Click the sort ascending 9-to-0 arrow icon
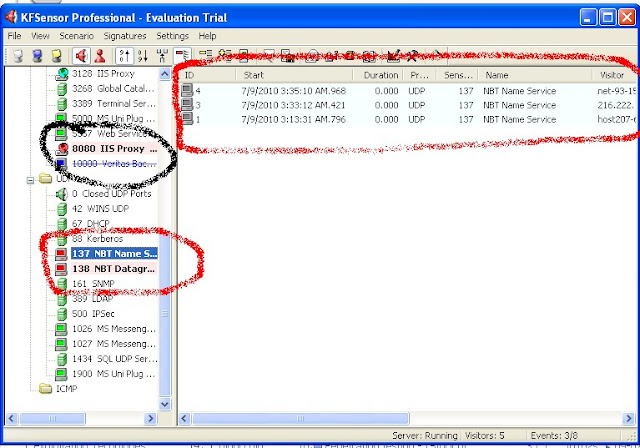This screenshot has width=640, height=448. (124, 55)
